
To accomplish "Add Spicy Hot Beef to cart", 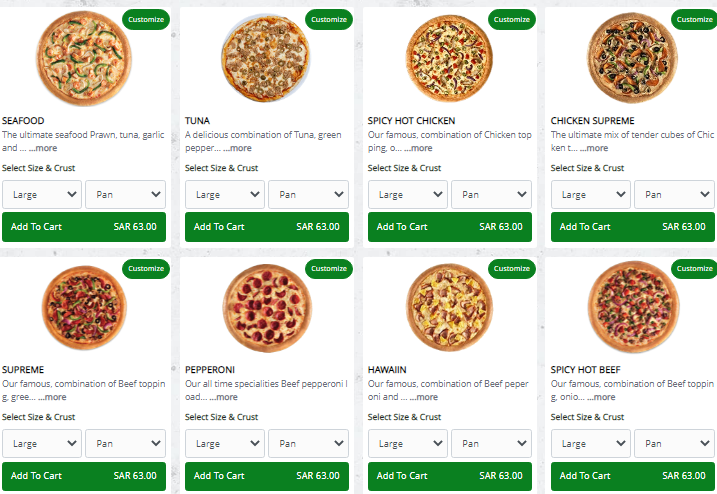I will 633,476.
